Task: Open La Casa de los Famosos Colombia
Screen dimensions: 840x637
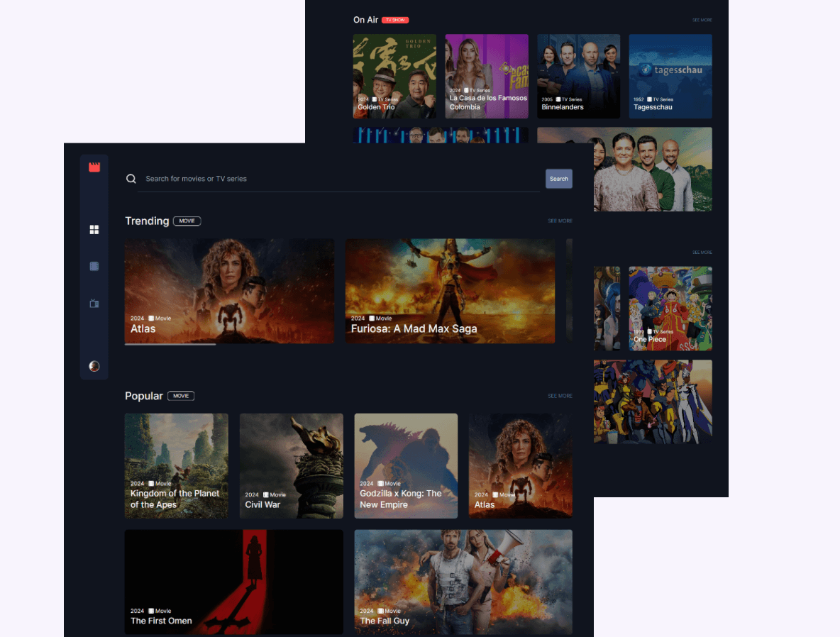Action: [x=487, y=76]
